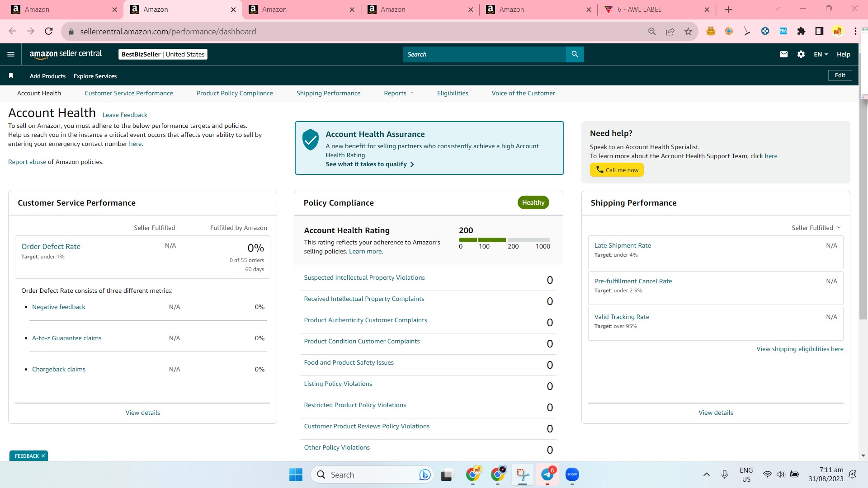Open the Chrome menu three dots

tap(855, 31)
